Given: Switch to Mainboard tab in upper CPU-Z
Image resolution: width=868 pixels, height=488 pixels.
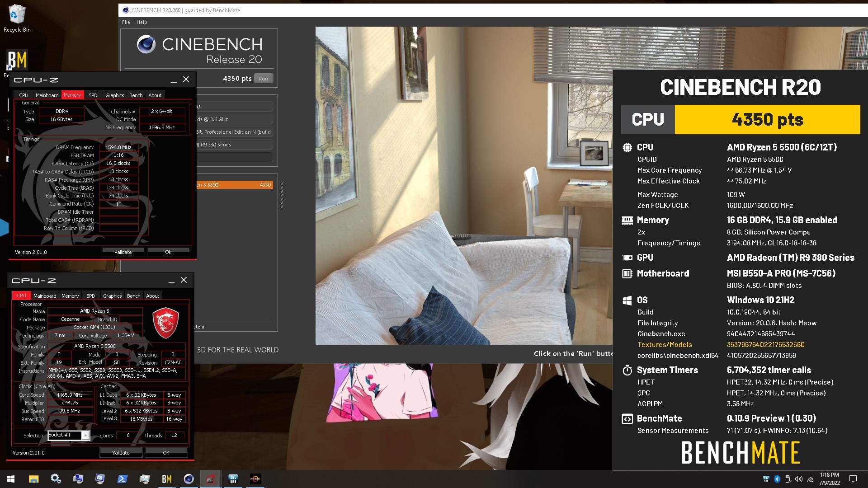Looking at the screenshot, I should (47, 95).
